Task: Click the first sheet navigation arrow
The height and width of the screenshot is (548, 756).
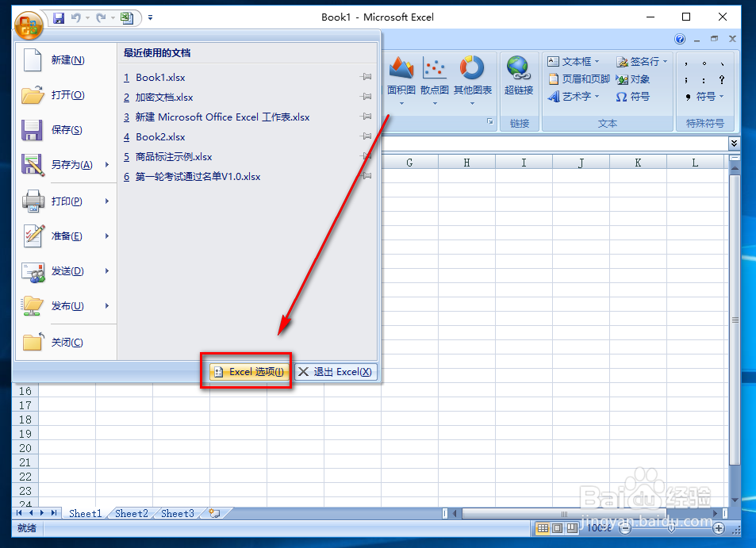Action: point(19,513)
